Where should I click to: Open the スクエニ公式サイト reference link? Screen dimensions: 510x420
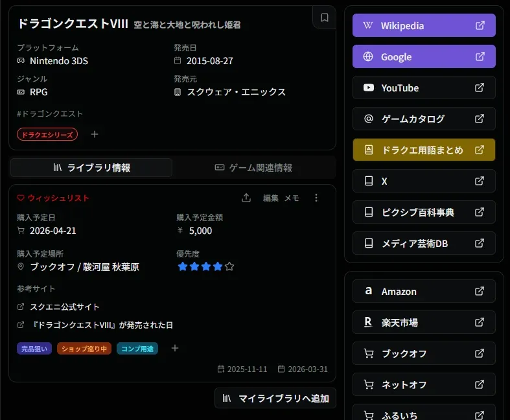pyautogui.click(x=64, y=307)
